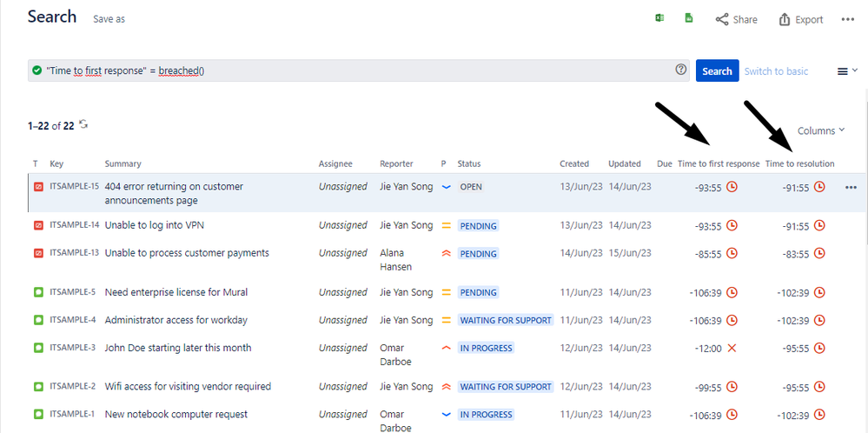Image resolution: width=868 pixels, height=433 pixels.
Task: Sort by the Status column header
Action: 469,164
